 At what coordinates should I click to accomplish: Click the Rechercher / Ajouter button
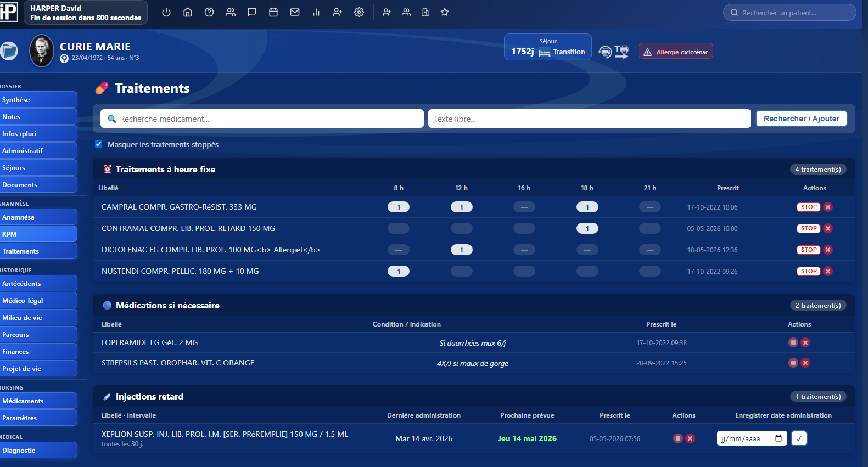click(x=802, y=119)
